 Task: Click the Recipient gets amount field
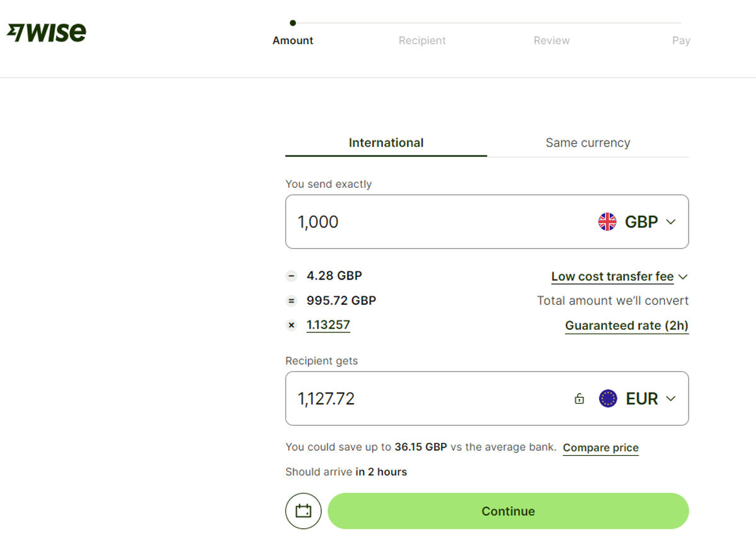point(428,399)
